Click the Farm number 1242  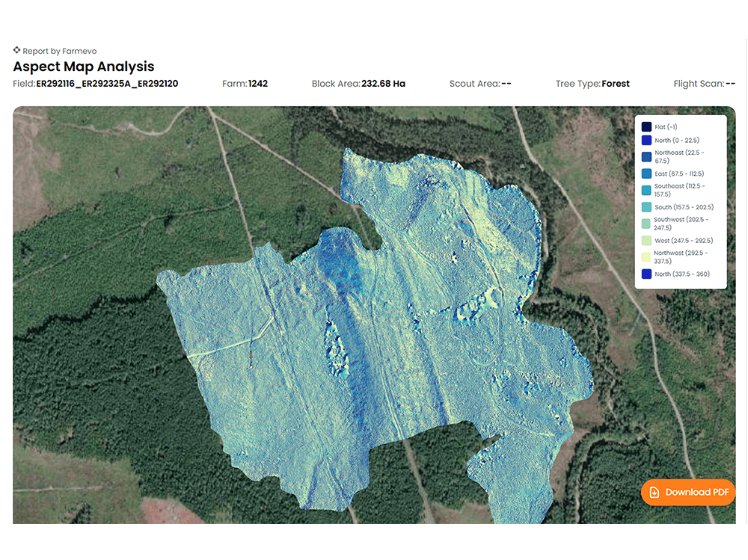pyautogui.click(x=257, y=84)
